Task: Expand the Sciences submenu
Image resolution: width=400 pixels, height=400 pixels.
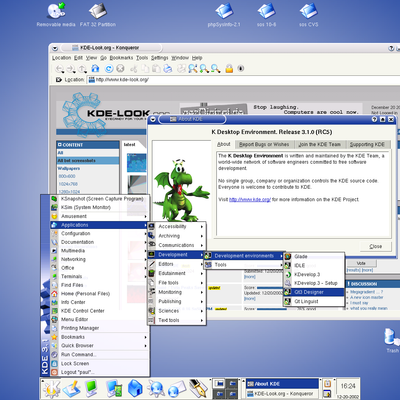Action: click(177, 311)
